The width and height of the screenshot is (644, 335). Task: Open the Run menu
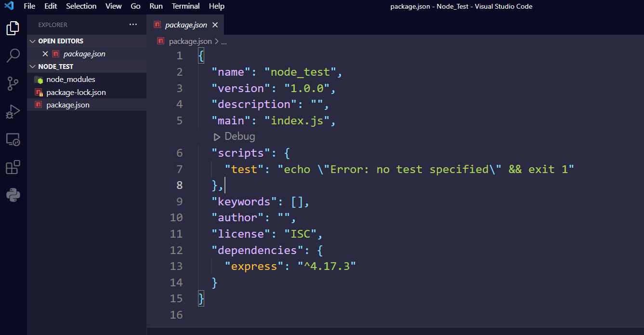point(156,6)
